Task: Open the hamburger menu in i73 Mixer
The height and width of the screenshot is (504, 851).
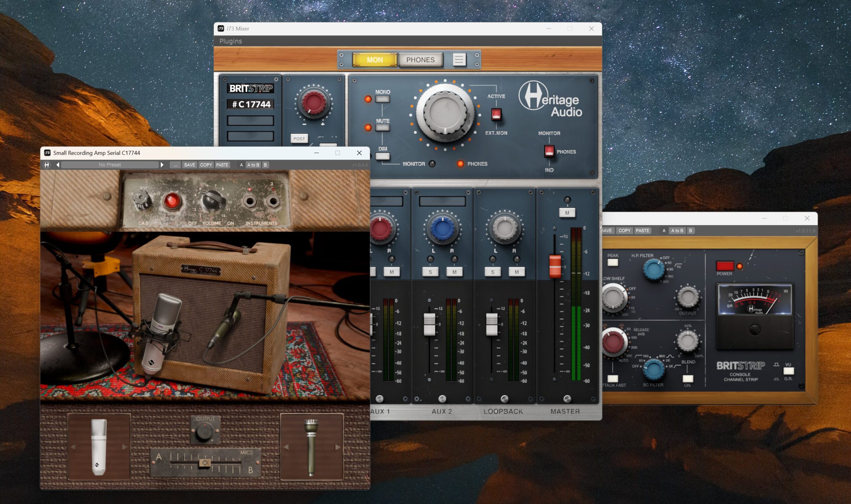Action: pyautogui.click(x=459, y=60)
